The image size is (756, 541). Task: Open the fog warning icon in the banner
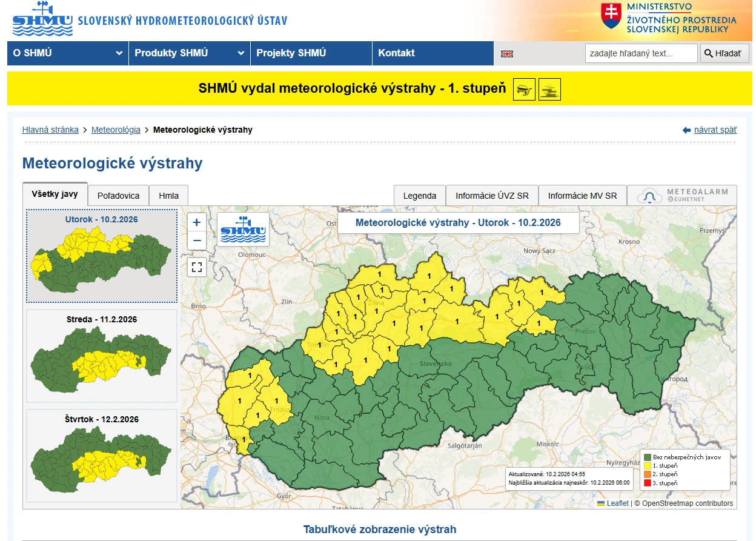pyautogui.click(x=549, y=89)
